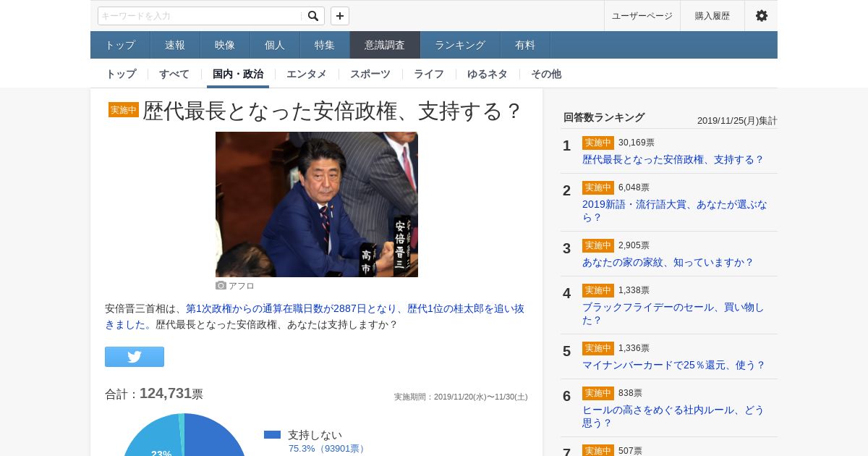Focus the キーワードを入力 search field
Image resolution: width=868 pixels, height=456 pixels.
(x=201, y=16)
